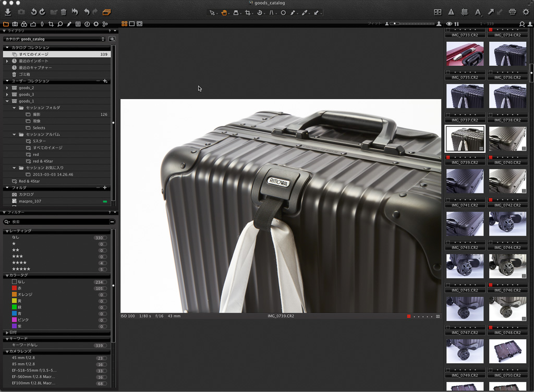
Task: Toggle the grid overlay icon
Action: point(465,12)
